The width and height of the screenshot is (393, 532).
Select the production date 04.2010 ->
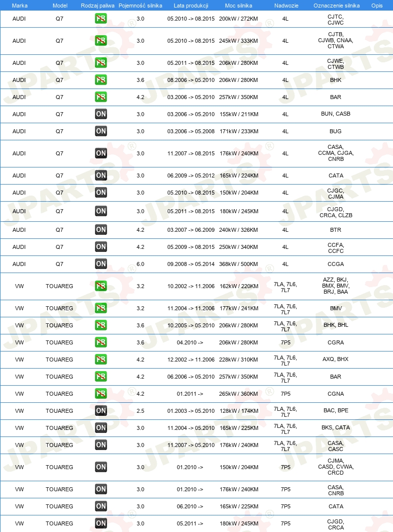pos(190,342)
